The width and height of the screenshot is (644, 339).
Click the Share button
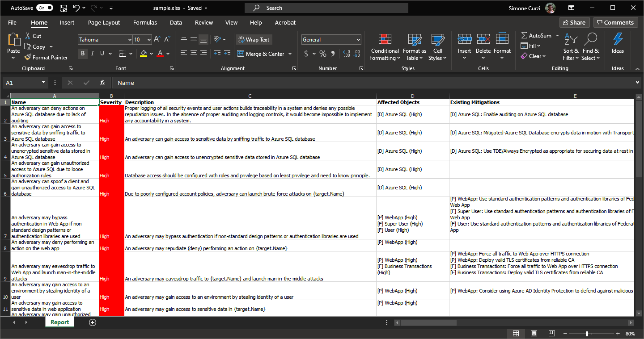click(574, 23)
